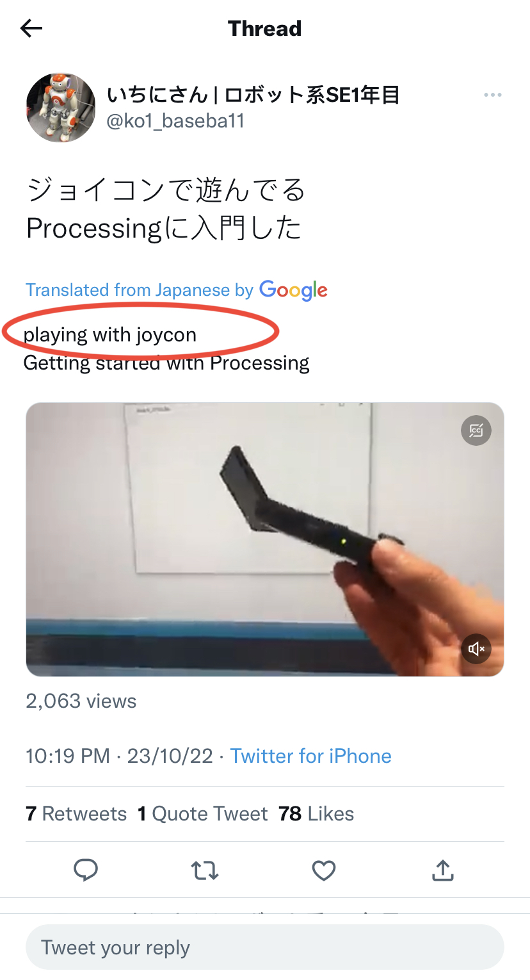Viewport: 530px width, 980px height.
Task: Open the share tweet icon
Action: tap(443, 870)
